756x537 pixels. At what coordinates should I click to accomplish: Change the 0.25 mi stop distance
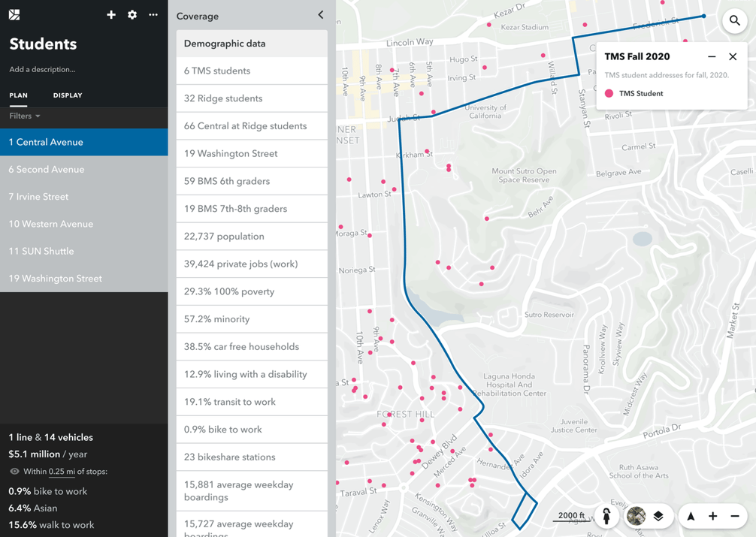(x=62, y=472)
